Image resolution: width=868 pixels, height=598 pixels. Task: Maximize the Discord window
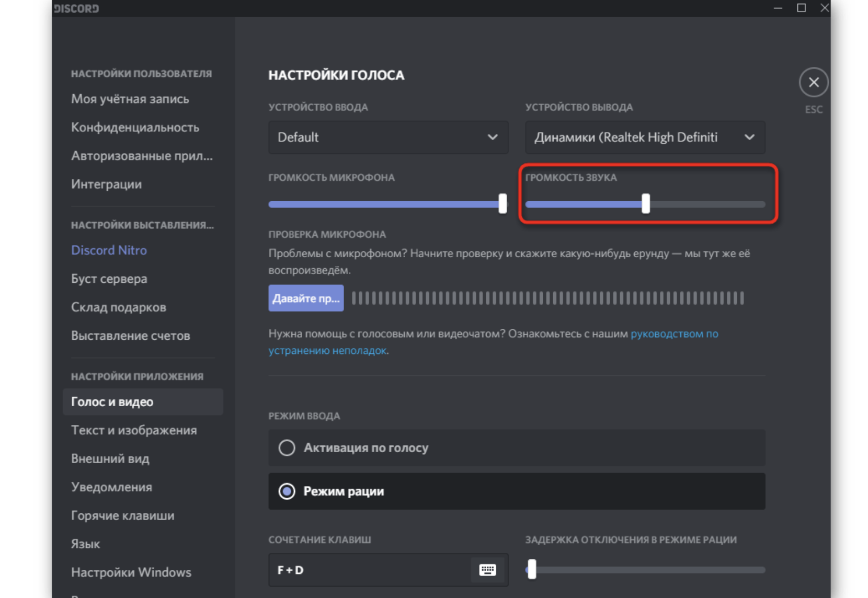[x=801, y=8]
